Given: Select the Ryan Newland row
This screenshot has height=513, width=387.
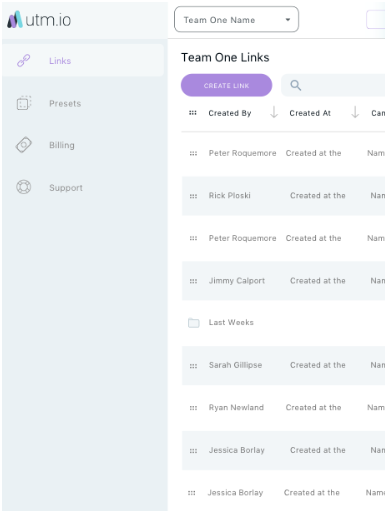Looking at the screenshot, I should click(x=283, y=407).
